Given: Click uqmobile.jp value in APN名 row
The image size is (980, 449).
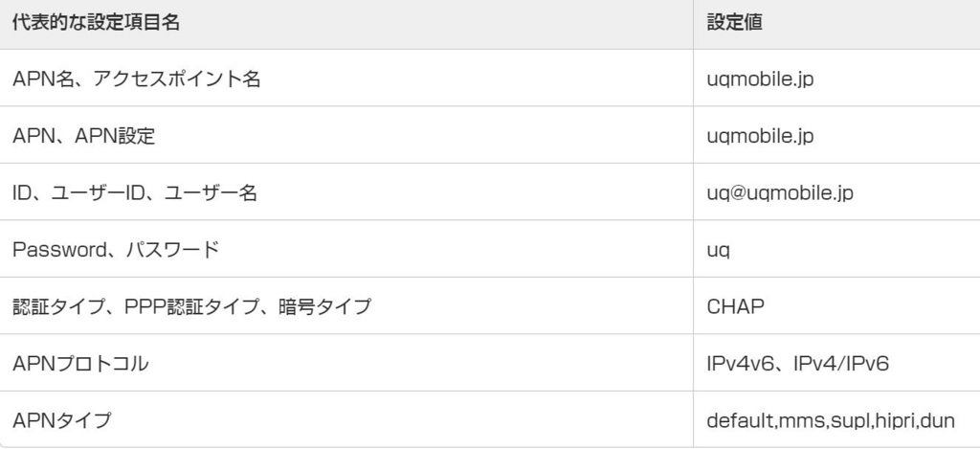Looking at the screenshot, I should coord(760,79).
